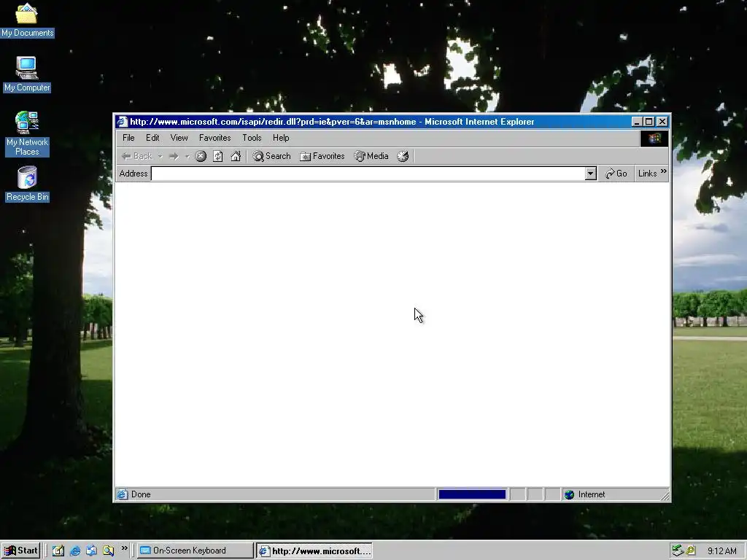Click the page icon in the status bar
The image size is (747, 560).
point(123,494)
